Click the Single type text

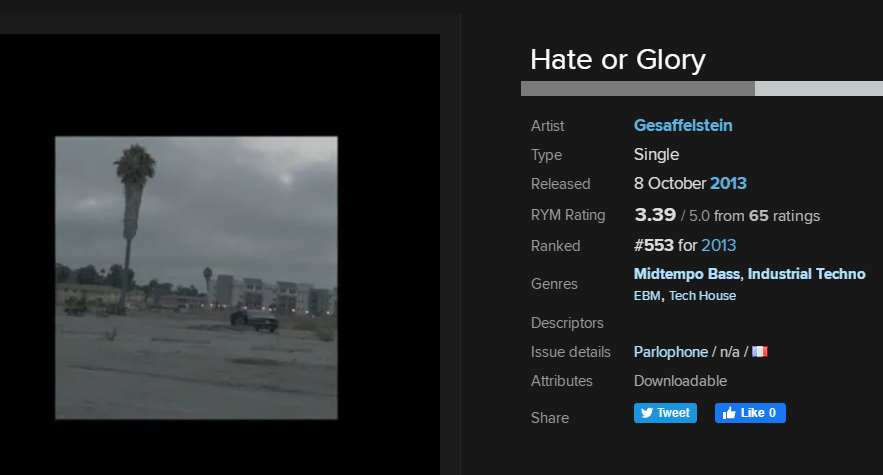tap(657, 154)
